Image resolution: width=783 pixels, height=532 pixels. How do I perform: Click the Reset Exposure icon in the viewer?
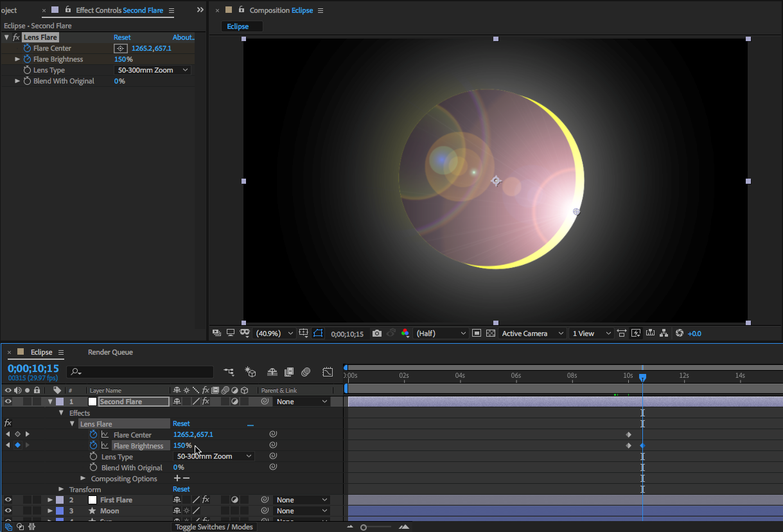click(680, 333)
